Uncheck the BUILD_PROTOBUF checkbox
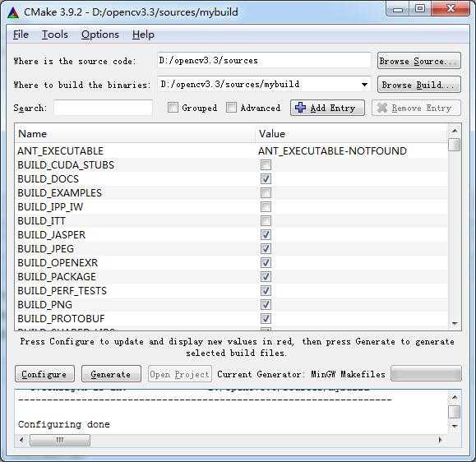This screenshot has height=462, width=476. tap(266, 318)
